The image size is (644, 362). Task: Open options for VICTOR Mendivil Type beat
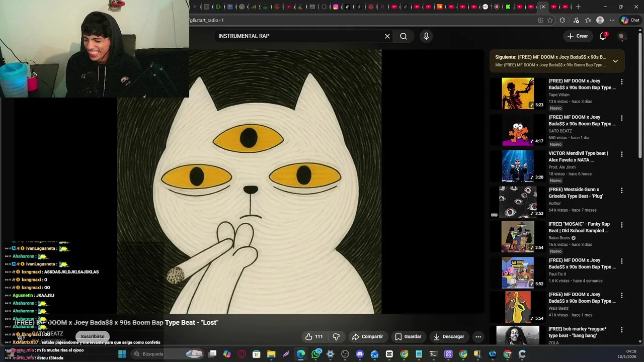coord(622,154)
